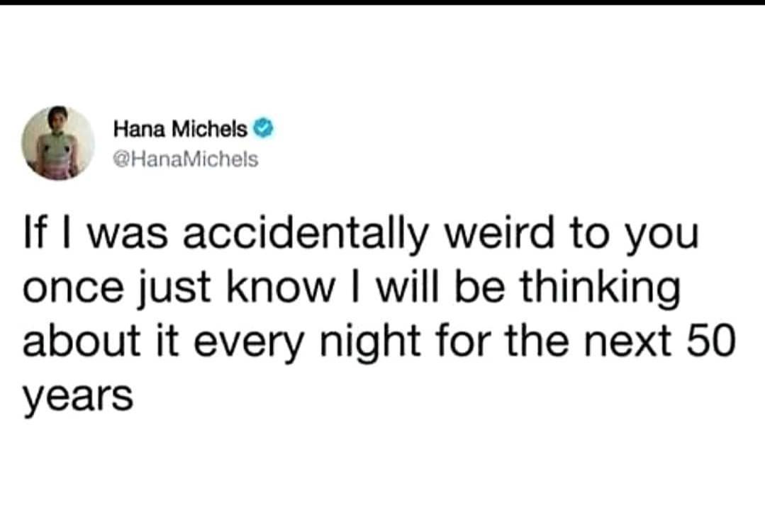Open the @HanaMichels handle link
This screenshot has height=532, width=765.
[x=186, y=159]
